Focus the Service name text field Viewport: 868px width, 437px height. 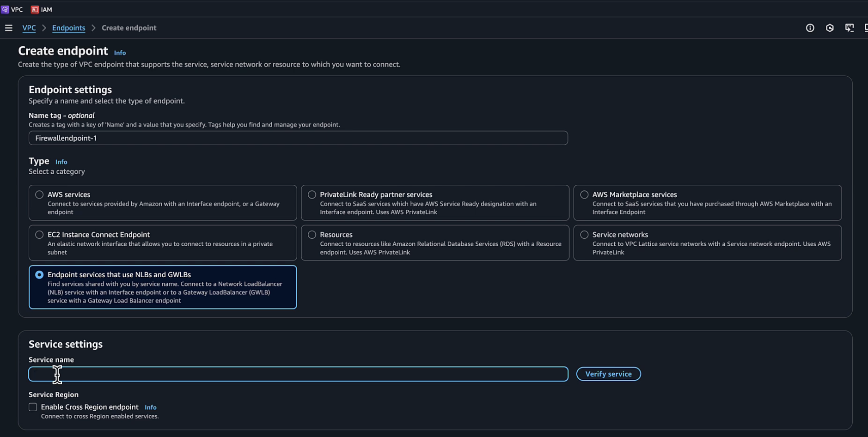pyautogui.click(x=298, y=374)
